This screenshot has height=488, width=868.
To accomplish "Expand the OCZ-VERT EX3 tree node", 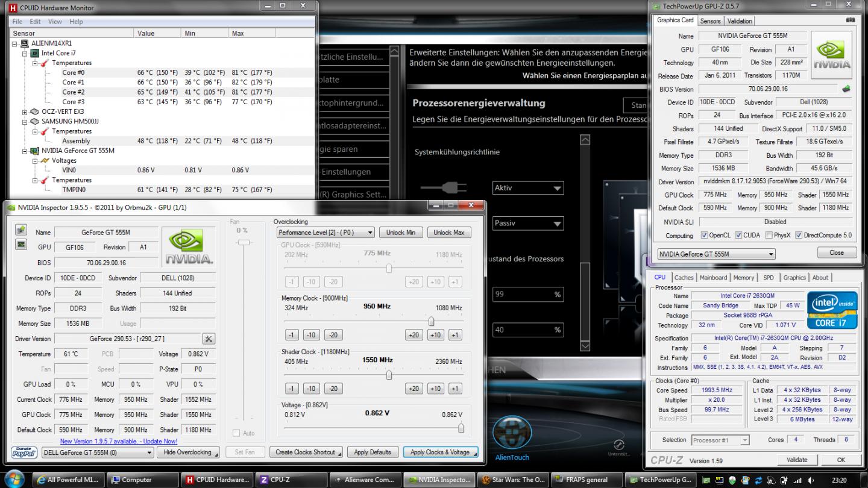I will (x=25, y=111).
